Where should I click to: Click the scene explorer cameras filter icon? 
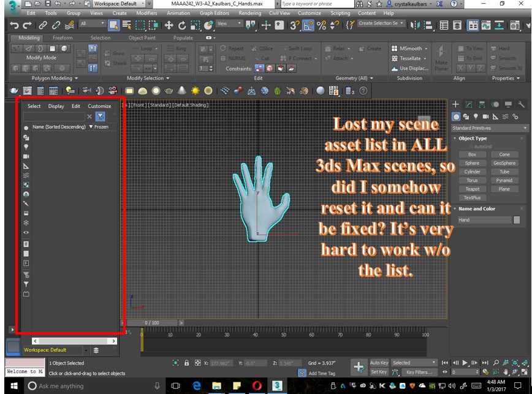point(26,156)
